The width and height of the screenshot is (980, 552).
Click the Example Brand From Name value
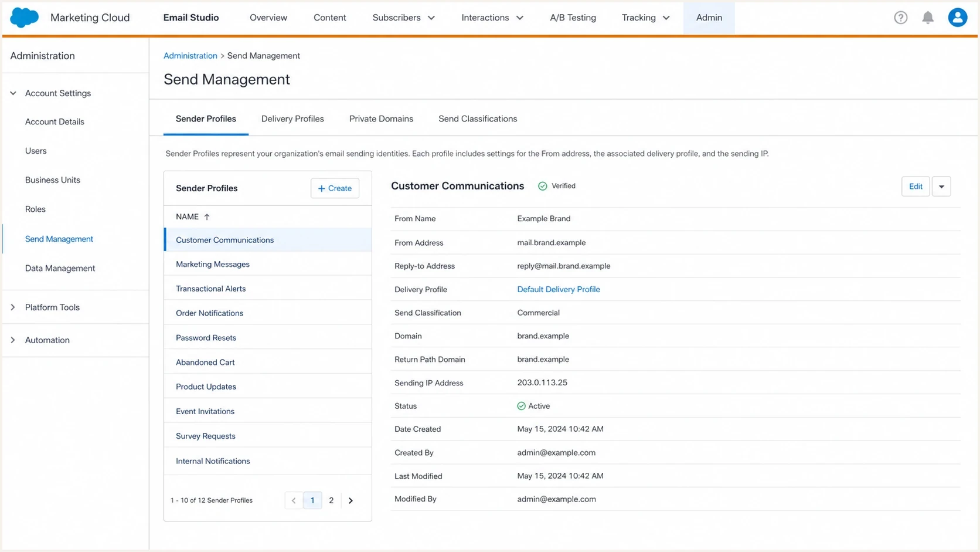click(544, 219)
